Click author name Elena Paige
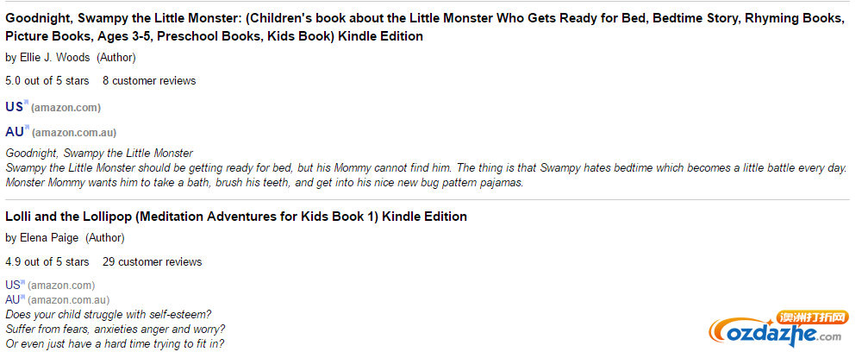 tap(49, 238)
